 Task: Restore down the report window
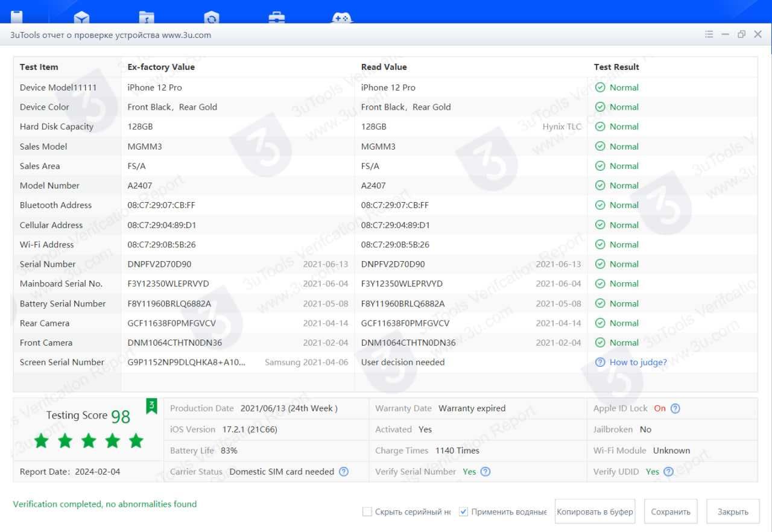pos(742,34)
